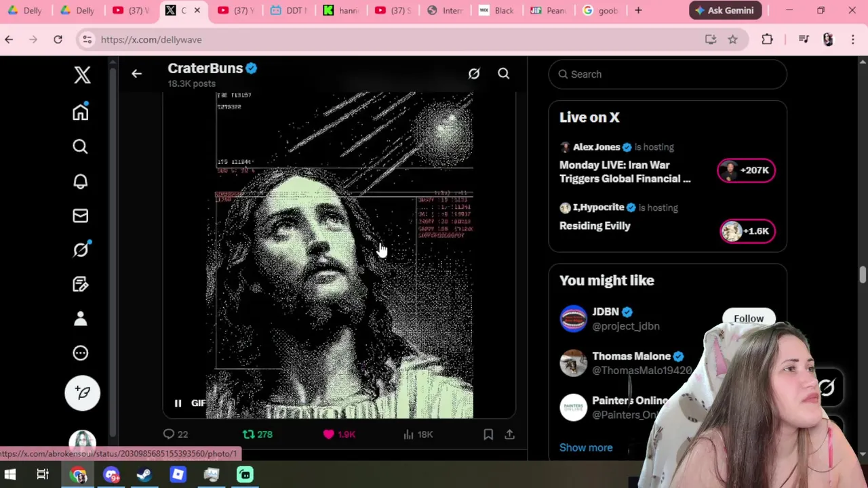View post analytics showing 18K views
This screenshot has height=488, width=868.
[418, 434]
